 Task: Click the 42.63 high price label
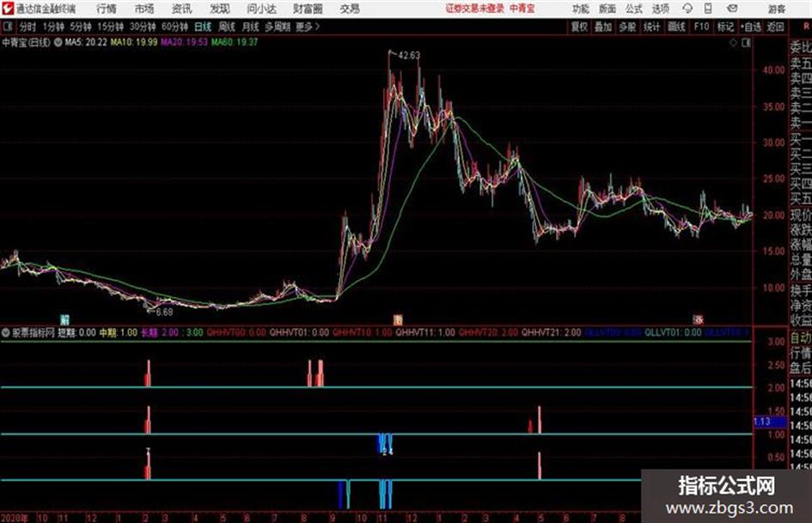click(x=409, y=55)
